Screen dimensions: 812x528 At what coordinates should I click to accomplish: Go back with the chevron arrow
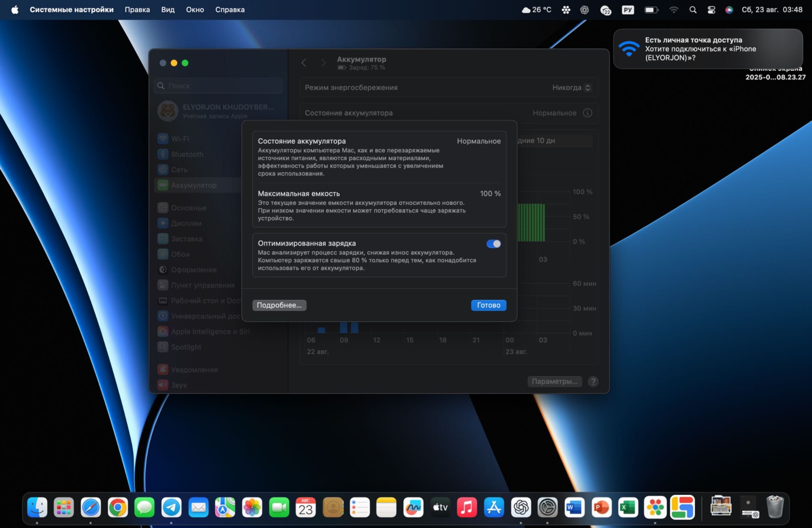click(304, 62)
